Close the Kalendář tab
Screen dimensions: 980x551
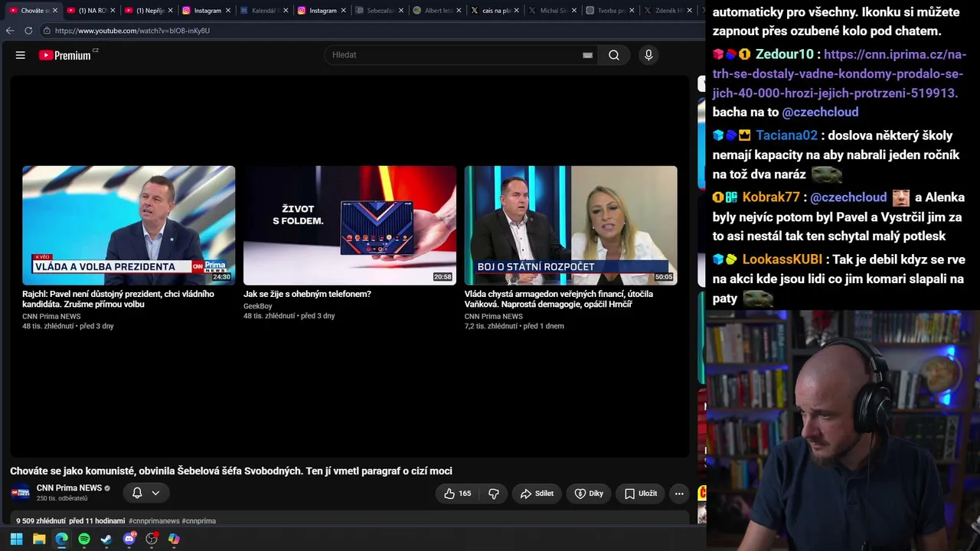coord(286,11)
